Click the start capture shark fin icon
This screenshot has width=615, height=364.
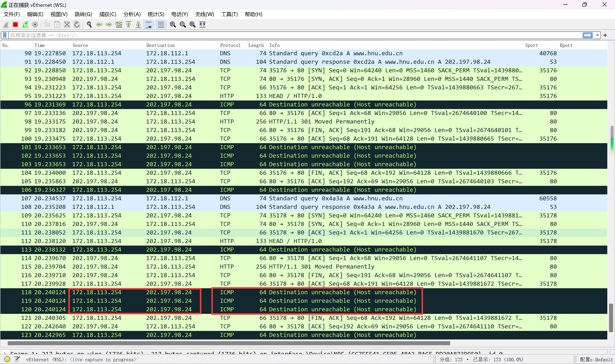click(6, 25)
